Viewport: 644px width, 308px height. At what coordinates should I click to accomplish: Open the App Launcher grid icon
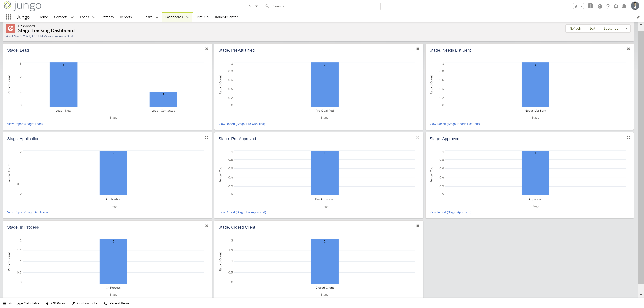9,17
